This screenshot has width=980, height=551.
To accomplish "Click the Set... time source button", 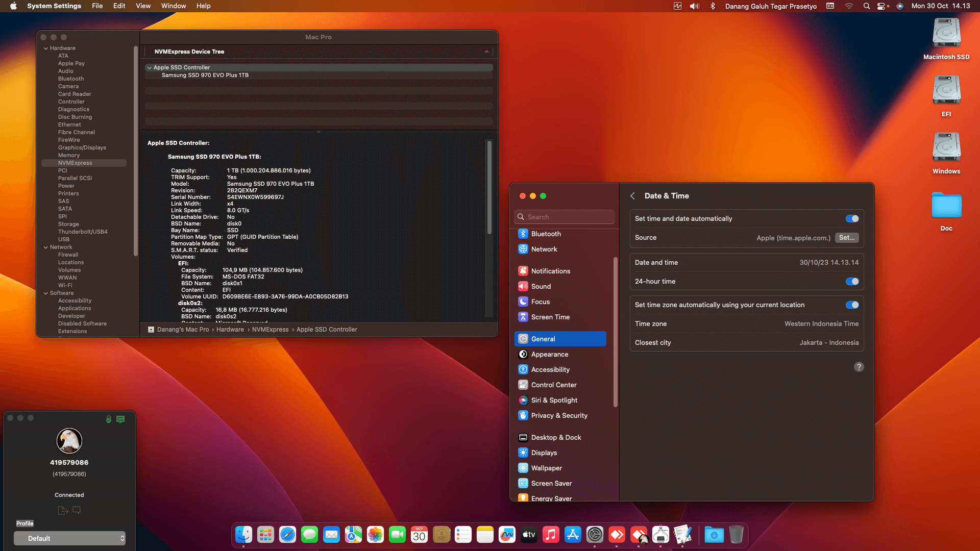I will tap(847, 238).
